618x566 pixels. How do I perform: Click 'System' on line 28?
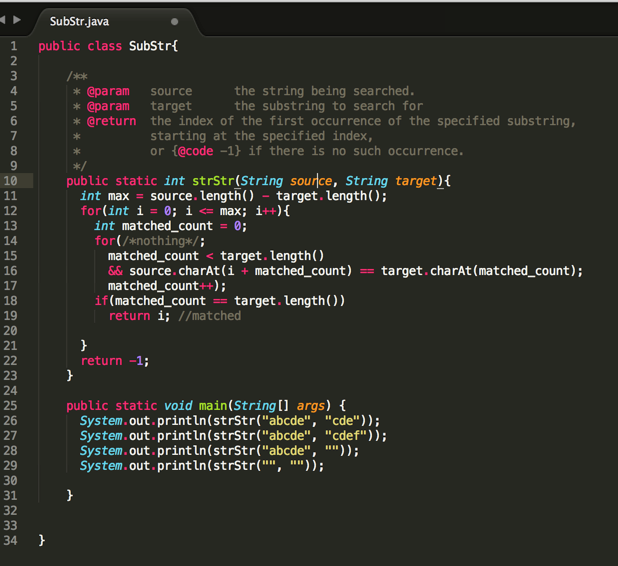pyautogui.click(x=101, y=451)
